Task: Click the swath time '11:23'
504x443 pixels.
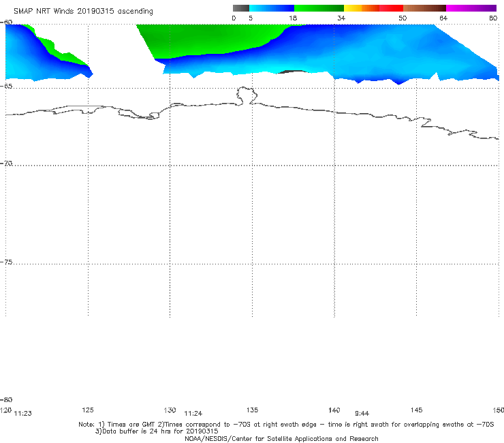Action: (23, 414)
